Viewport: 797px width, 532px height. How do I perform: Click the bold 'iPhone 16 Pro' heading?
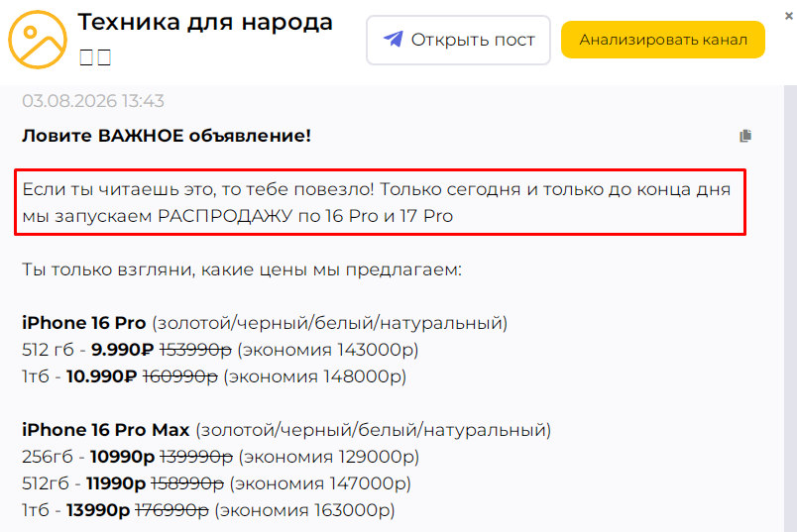(x=84, y=323)
